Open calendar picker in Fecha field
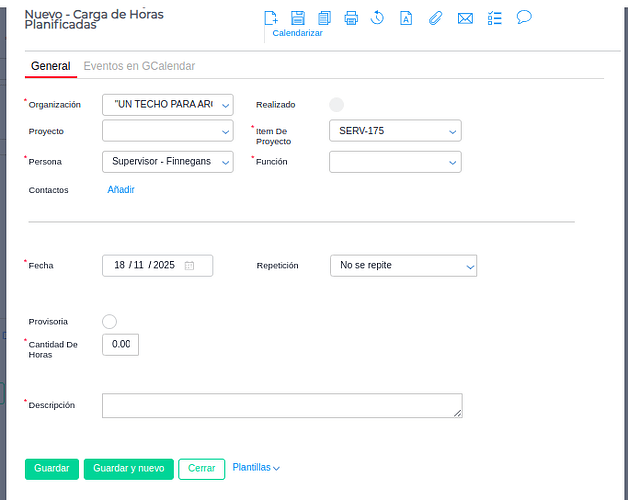Image resolution: width=628 pixels, height=500 pixels. [x=189, y=265]
